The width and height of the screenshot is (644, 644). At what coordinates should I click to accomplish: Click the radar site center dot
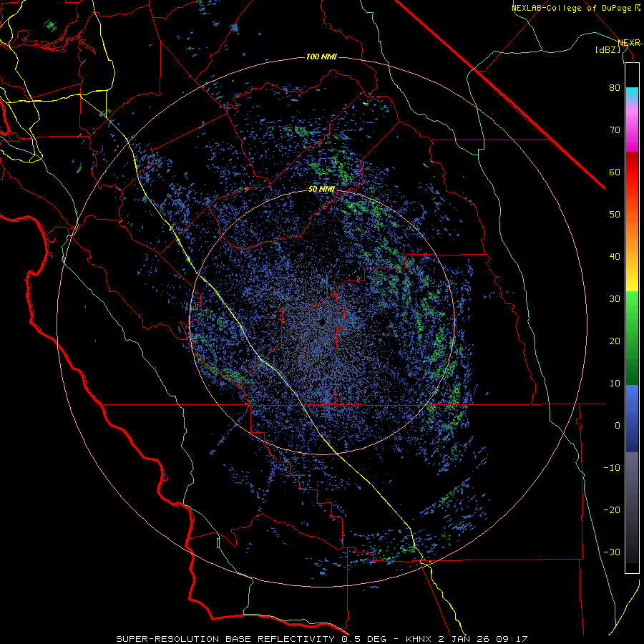pyautogui.click(x=322, y=323)
